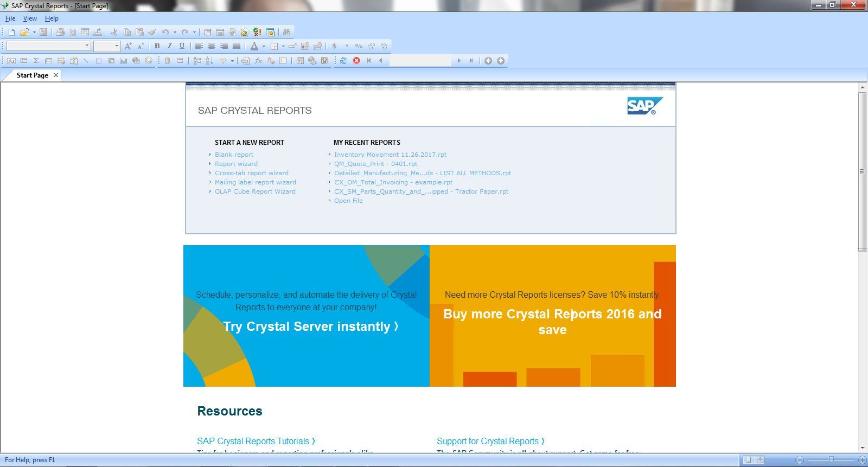Toggle align center button
This screenshot has width=868, height=467.
pyautogui.click(x=212, y=46)
